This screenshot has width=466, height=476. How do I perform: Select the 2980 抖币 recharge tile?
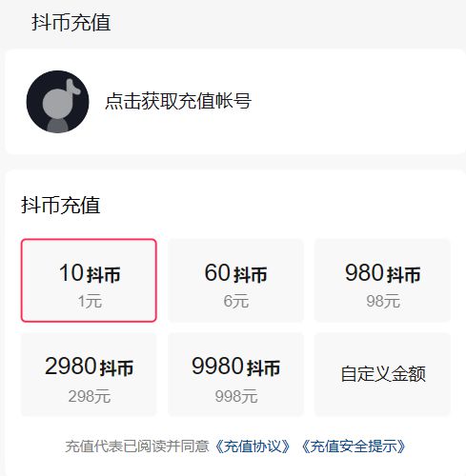point(89,374)
